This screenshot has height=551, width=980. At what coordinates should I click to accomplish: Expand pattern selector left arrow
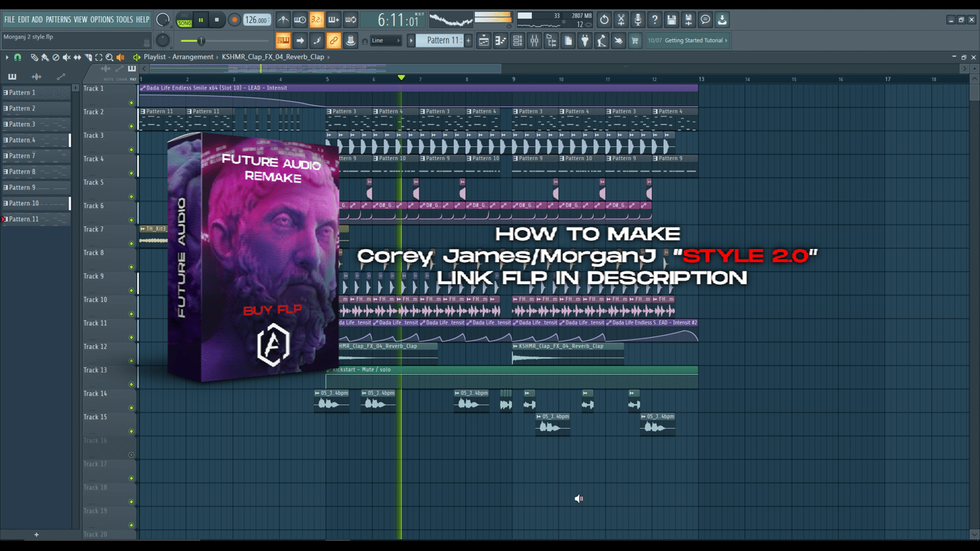click(x=412, y=41)
